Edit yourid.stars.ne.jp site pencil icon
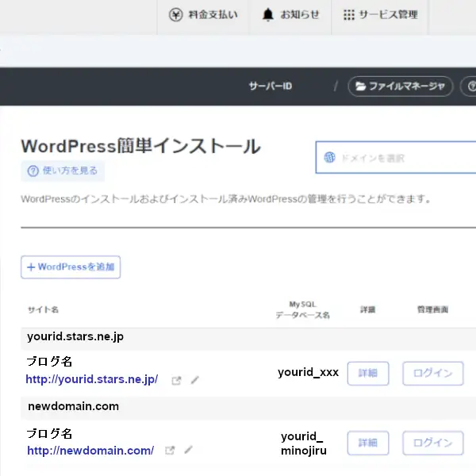 point(195,380)
